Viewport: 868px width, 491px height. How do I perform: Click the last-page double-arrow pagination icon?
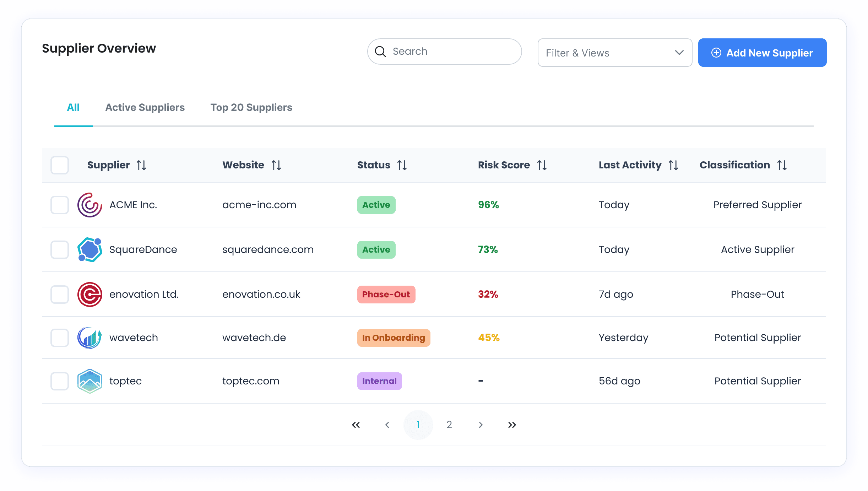tap(511, 425)
